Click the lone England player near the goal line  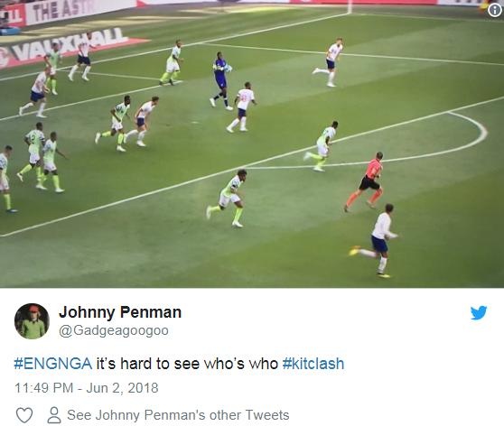tap(330, 62)
